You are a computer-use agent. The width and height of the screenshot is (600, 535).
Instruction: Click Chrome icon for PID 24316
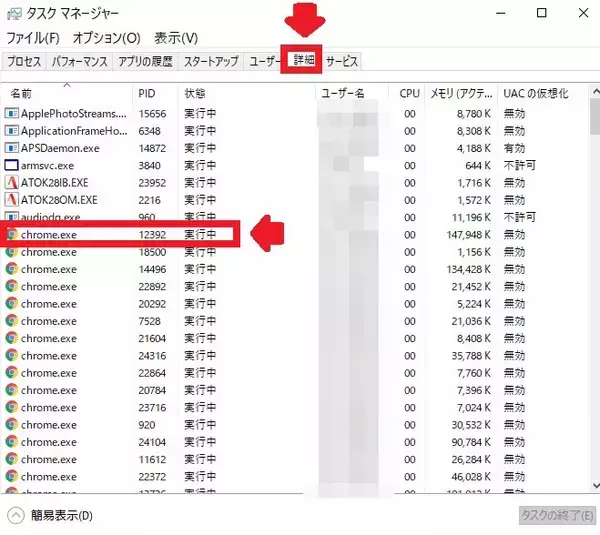tap(11, 356)
